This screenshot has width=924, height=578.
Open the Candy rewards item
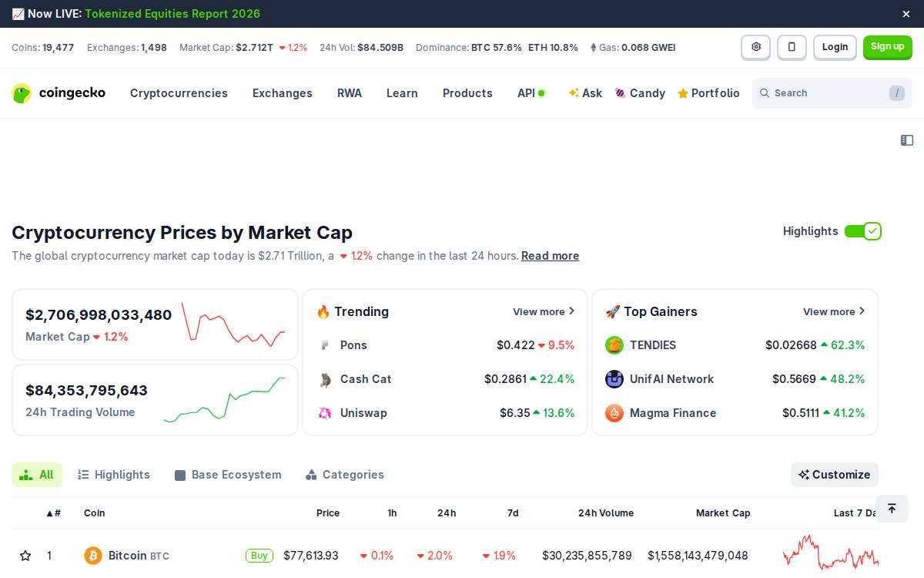click(640, 93)
